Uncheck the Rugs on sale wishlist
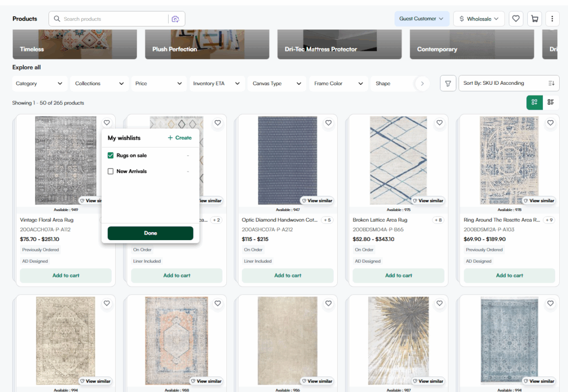This screenshot has height=392, width=568. coord(111,155)
